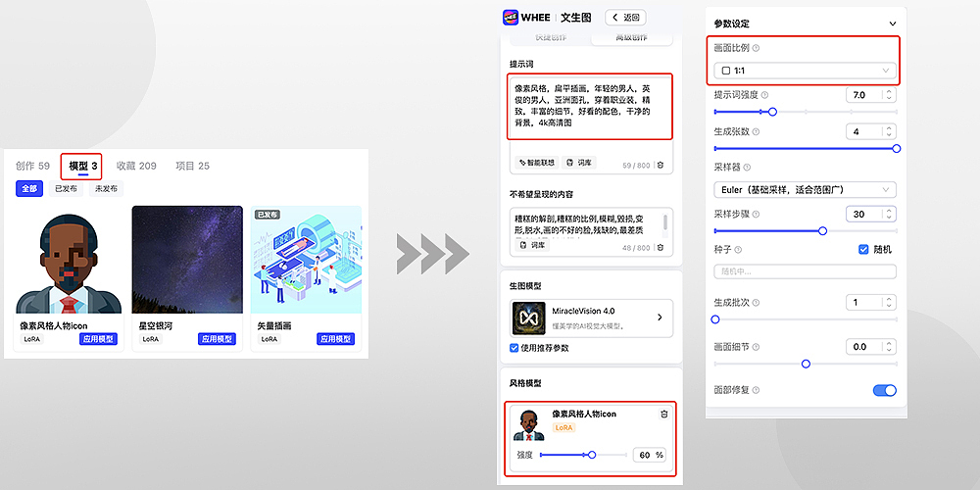The image size is (980, 490).
Task: Click the 画面细节 slider handle
Action: (806, 364)
